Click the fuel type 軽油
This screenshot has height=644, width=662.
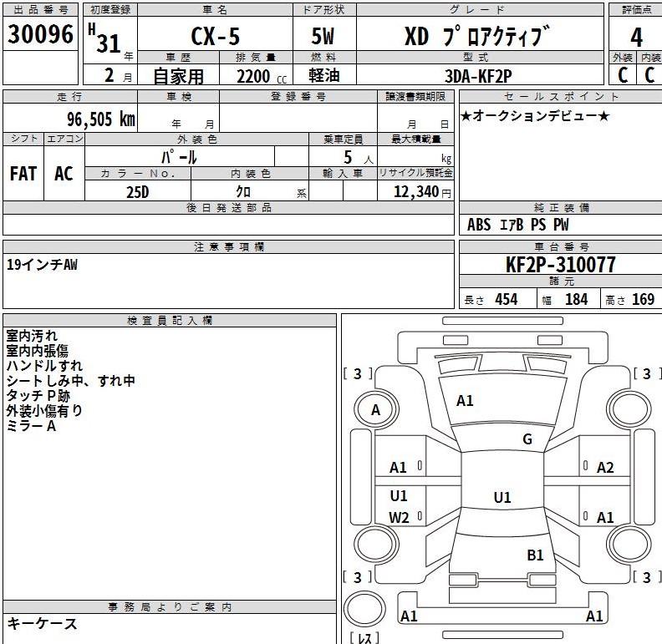click(x=323, y=75)
